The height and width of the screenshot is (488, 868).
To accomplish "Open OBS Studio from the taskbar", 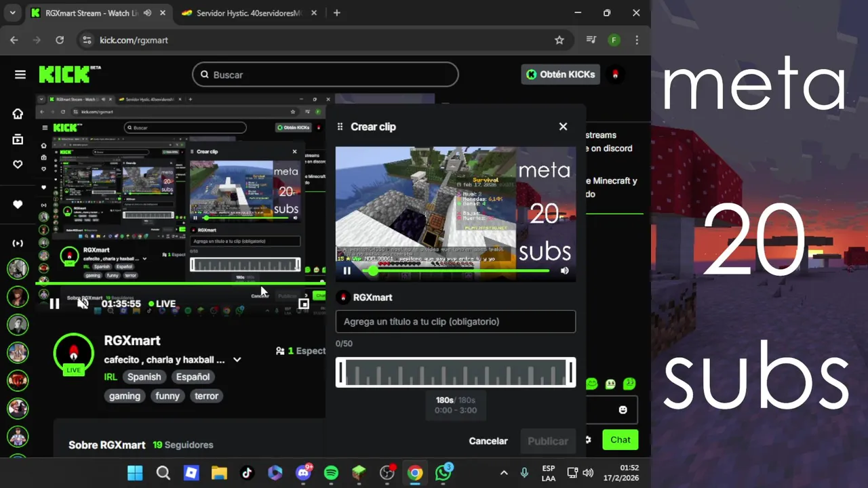I will click(x=387, y=473).
